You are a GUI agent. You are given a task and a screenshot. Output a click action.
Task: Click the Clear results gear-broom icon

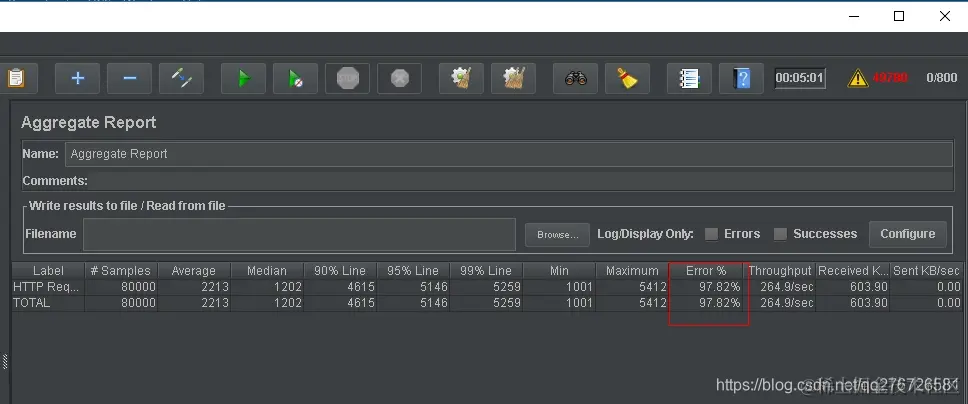[x=462, y=78]
